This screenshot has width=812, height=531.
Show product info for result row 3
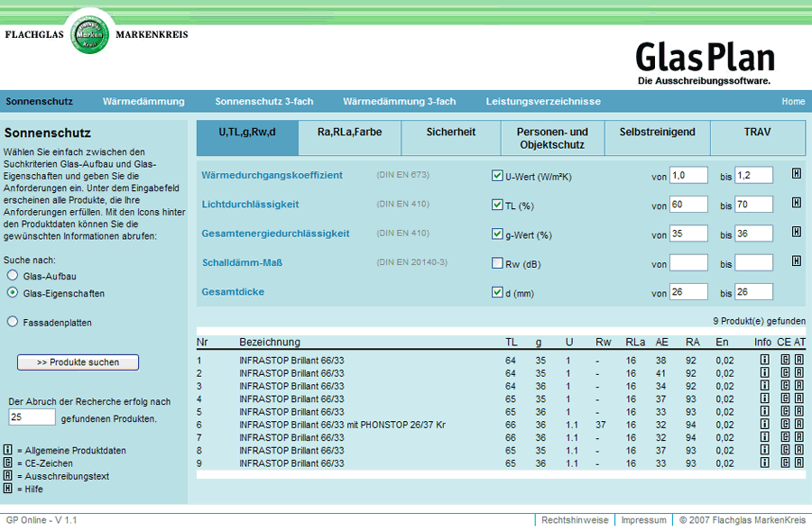coord(764,386)
